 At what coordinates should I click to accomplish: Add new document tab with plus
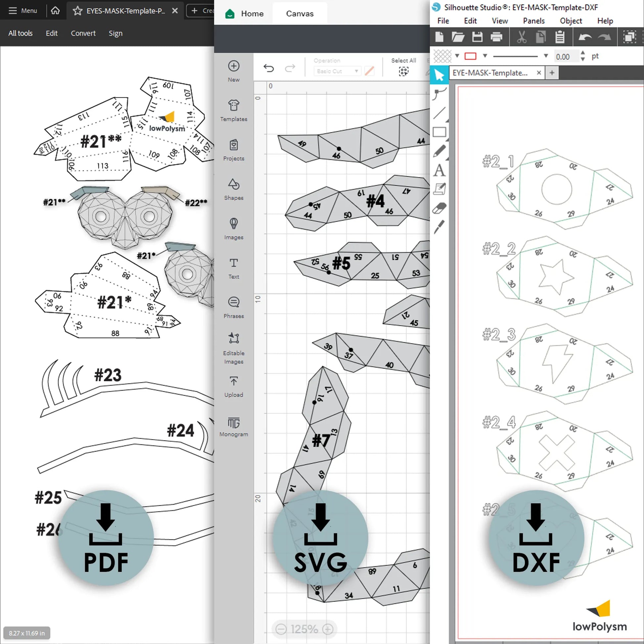click(552, 73)
